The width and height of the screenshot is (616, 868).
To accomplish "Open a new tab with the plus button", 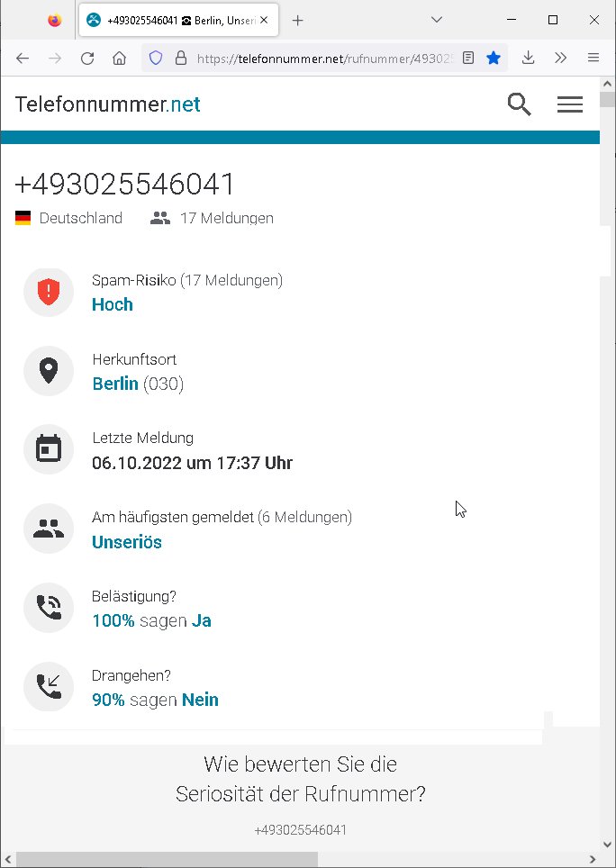I will [x=298, y=21].
